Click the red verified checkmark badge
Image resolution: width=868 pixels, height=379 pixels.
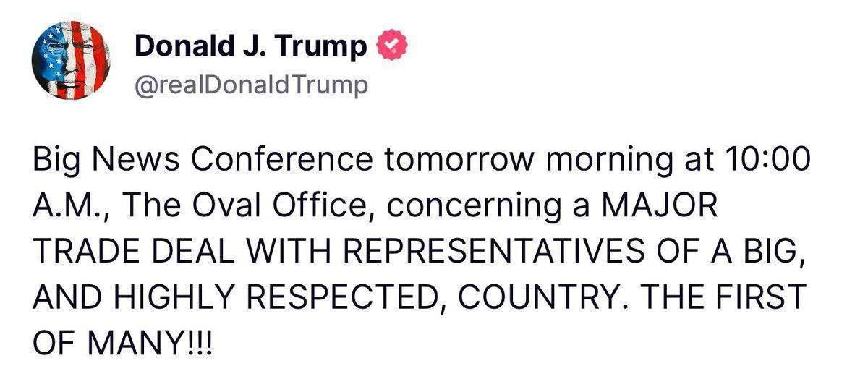point(393,46)
